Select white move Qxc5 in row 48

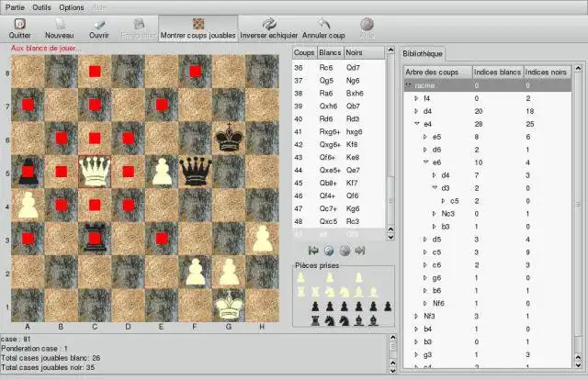(x=328, y=221)
